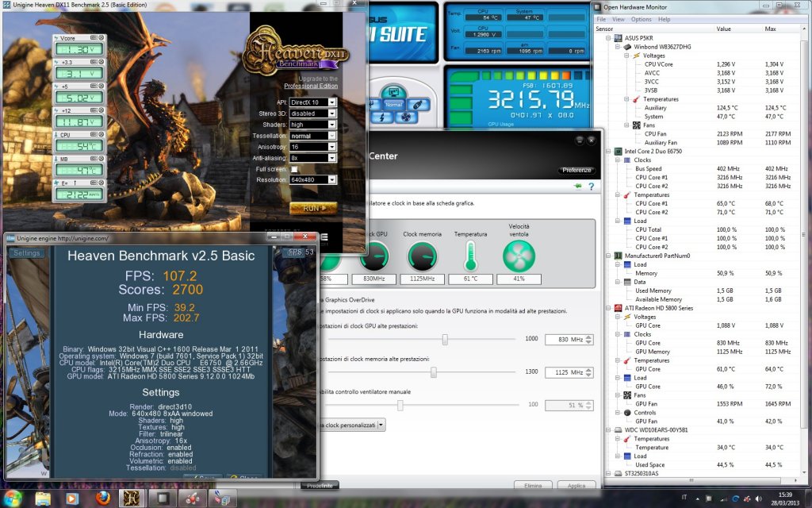Open the Heaven benchmark taskbar icon
This screenshot has width=812, height=508.
pyautogui.click(x=131, y=498)
